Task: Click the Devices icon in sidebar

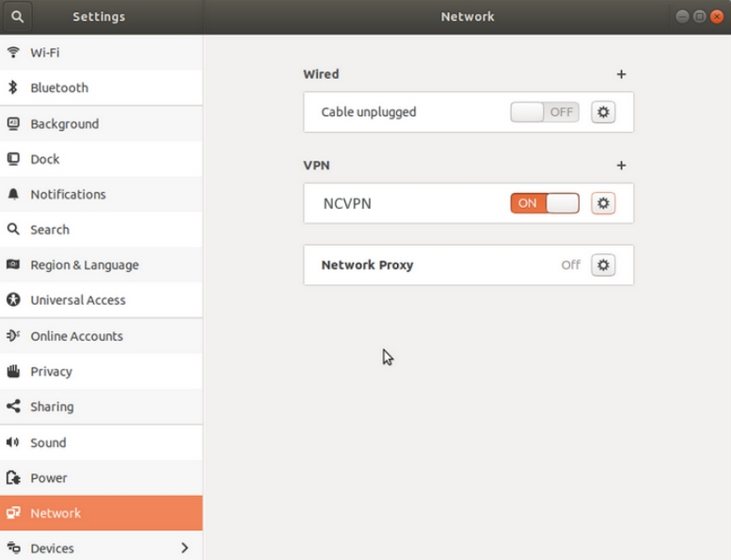Action: [x=13, y=548]
